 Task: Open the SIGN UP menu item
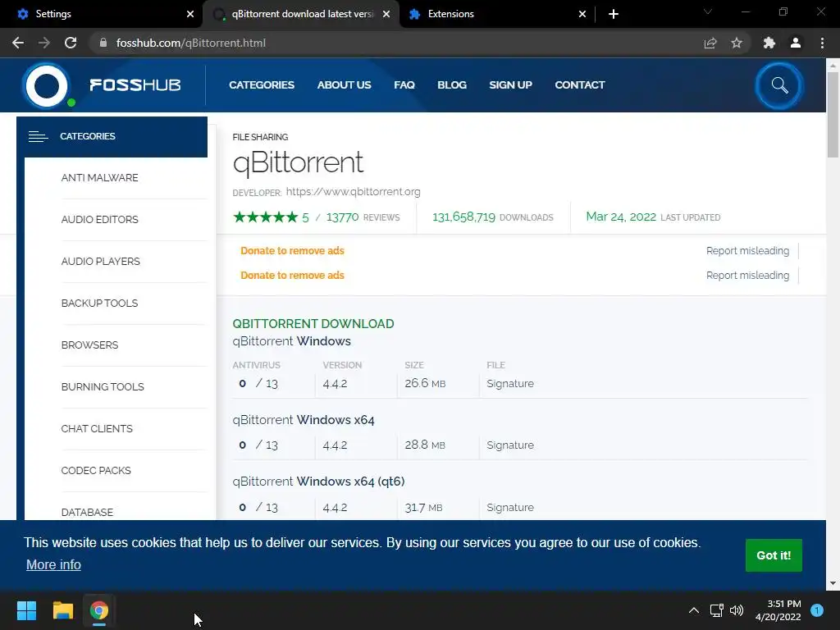[x=510, y=85]
